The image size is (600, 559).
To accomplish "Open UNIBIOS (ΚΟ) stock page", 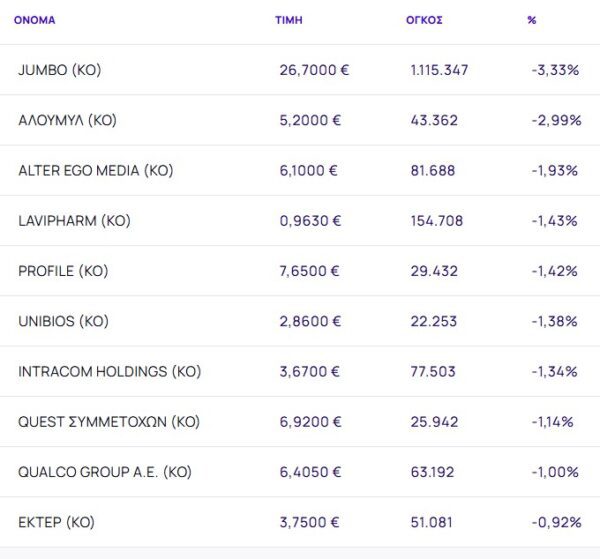I will click(63, 321).
